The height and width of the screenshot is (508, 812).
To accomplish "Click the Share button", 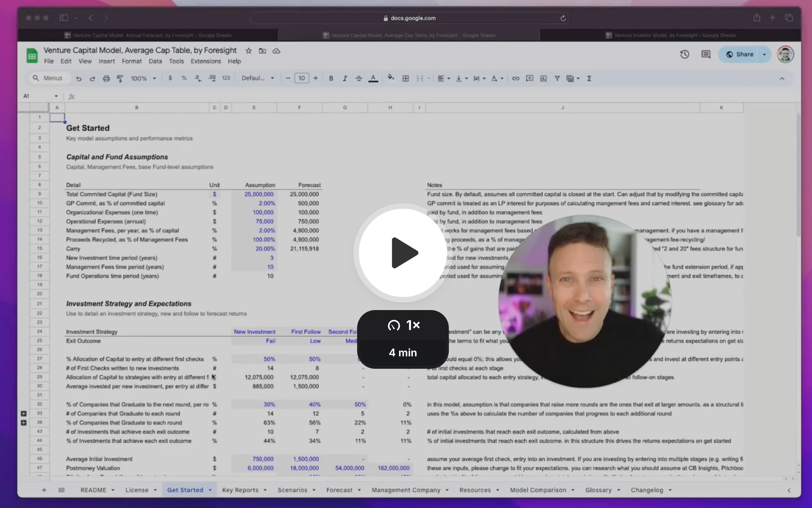I will click(x=740, y=54).
